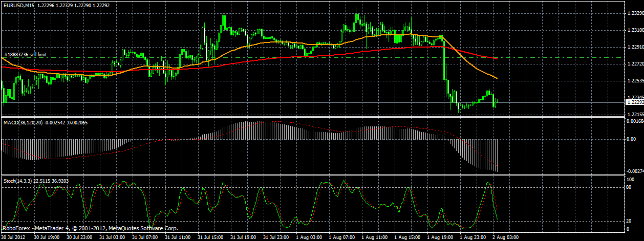Click the 30 Jul 19:00 time axis label
This screenshot has width=644, height=241.
click(x=47, y=237)
